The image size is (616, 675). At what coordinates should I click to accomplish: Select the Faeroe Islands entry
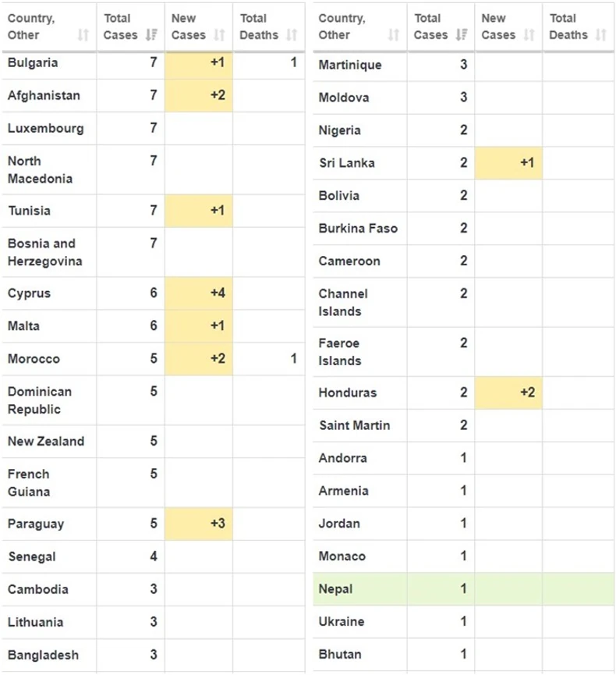[x=340, y=352]
